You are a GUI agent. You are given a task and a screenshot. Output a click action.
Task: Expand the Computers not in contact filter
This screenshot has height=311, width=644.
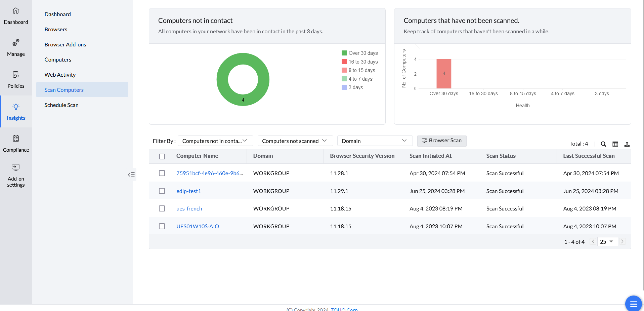215,141
